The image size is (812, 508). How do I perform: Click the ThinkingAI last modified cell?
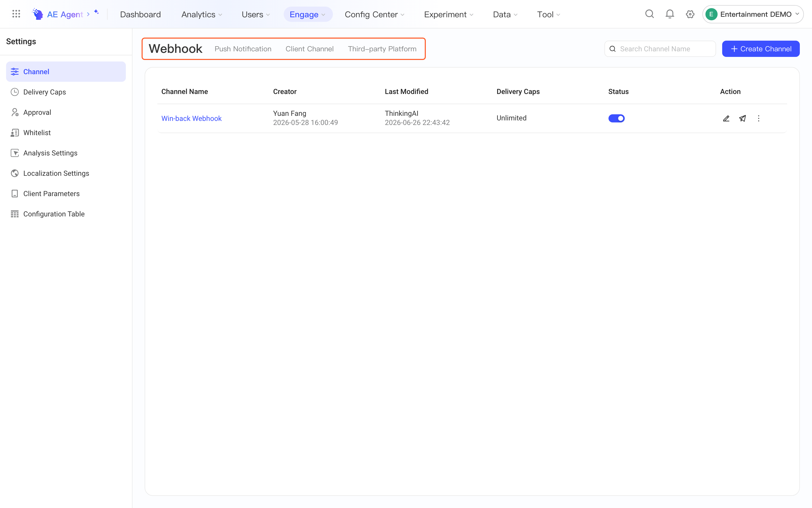coord(417,118)
